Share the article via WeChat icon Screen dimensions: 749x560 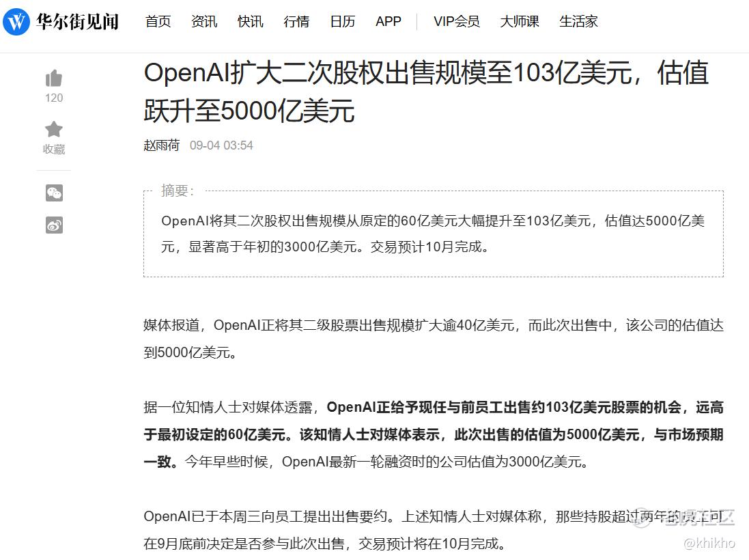point(54,193)
